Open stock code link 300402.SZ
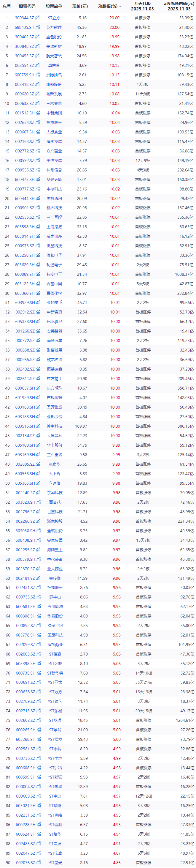 (25, 37)
